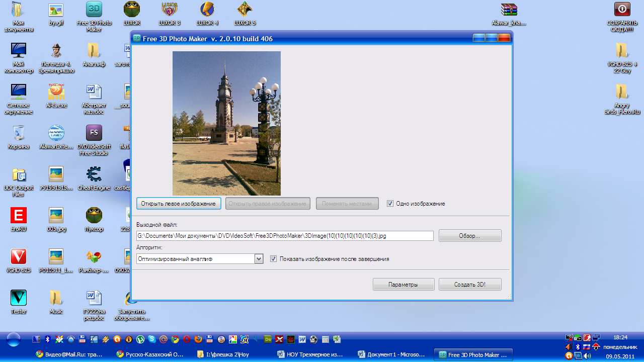
Task: Open the LUXOR desktop game icon
Action: pos(131,14)
